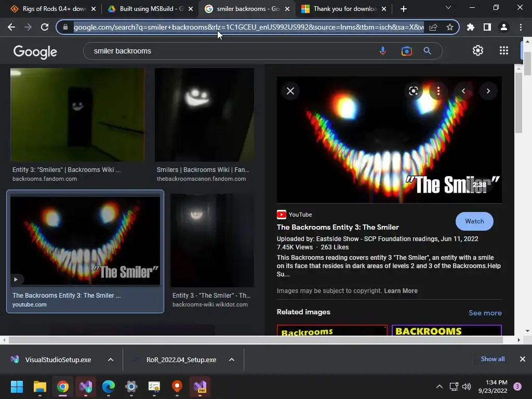Open the Chrome three-dot menu
Screen dimensions: 532x399
click(521, 27)
